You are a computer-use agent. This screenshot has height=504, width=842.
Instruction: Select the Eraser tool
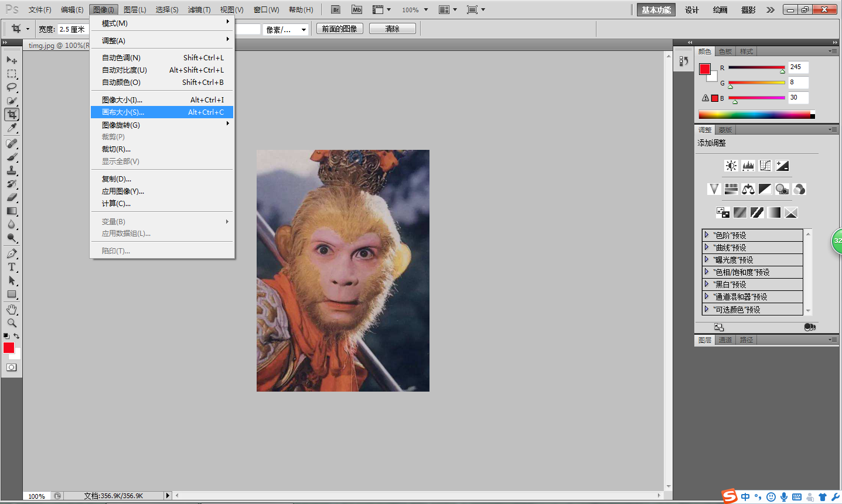12,197
